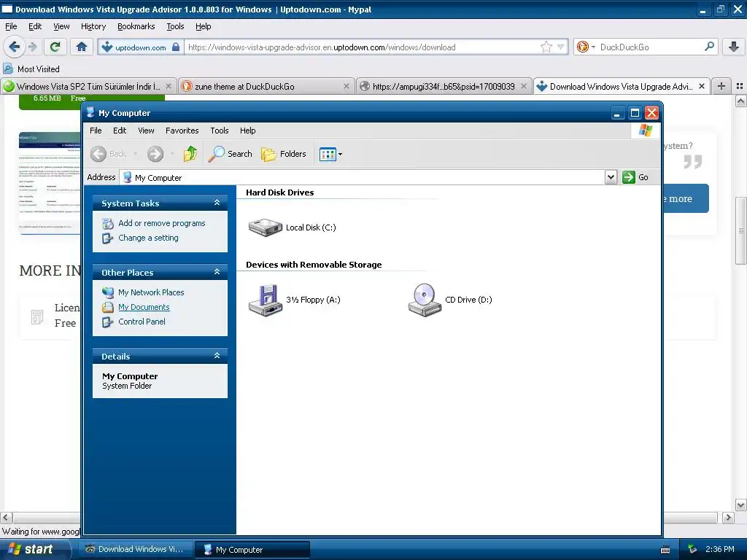Click the Vista Upgrade Advisor screenshot thumbnail
Viewport: 747px width, 560px height.
point(50,183)
